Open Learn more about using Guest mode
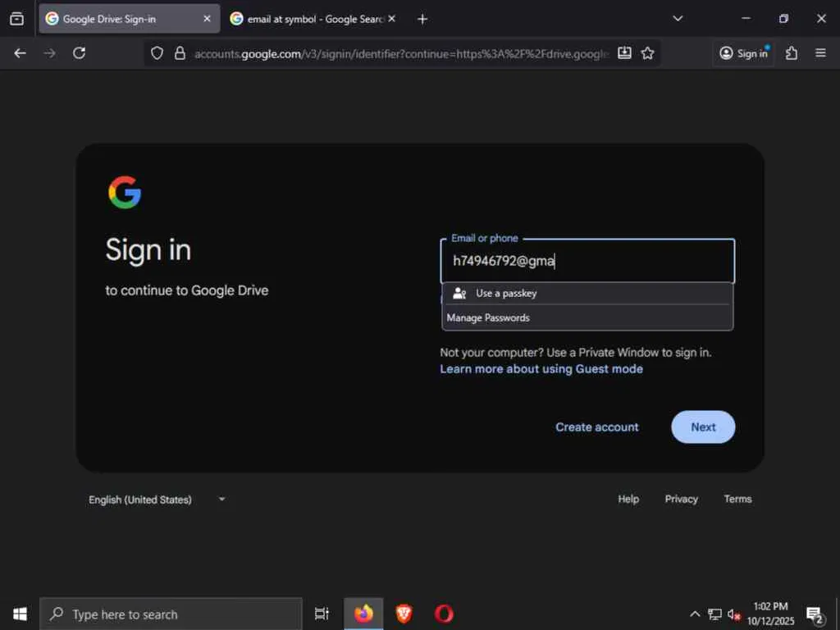 click(541, 369)
